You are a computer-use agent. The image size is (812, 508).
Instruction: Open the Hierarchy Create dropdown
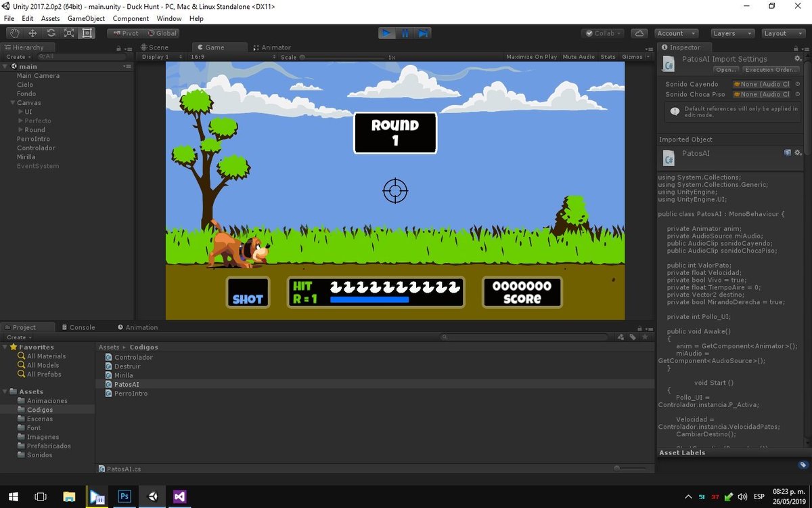(x=18, y=57)
